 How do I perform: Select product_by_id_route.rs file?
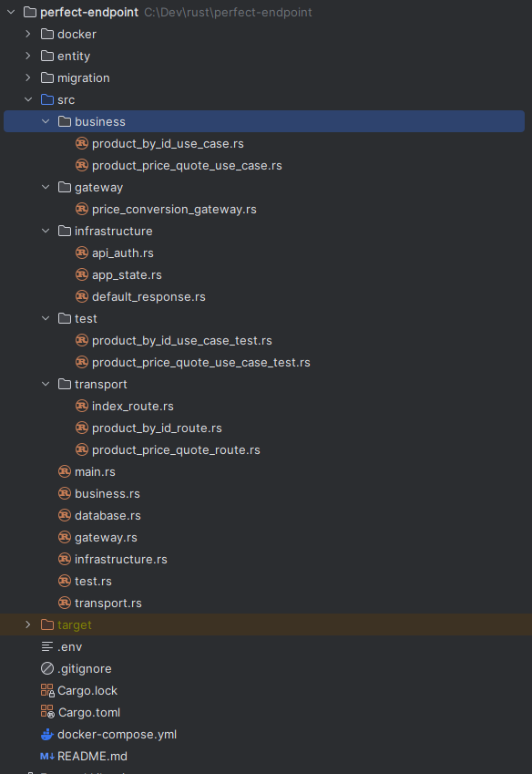[x=157, y=428]
